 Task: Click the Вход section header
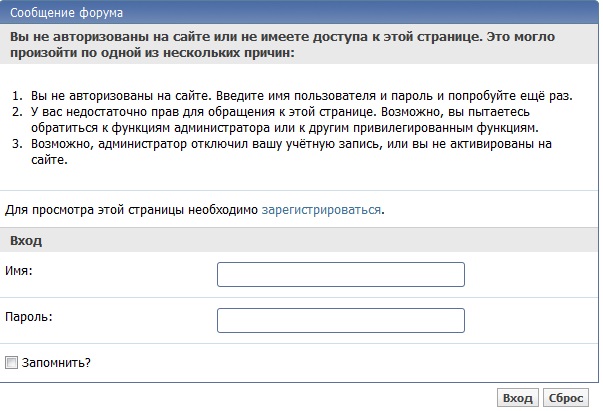tap(26, 241)
